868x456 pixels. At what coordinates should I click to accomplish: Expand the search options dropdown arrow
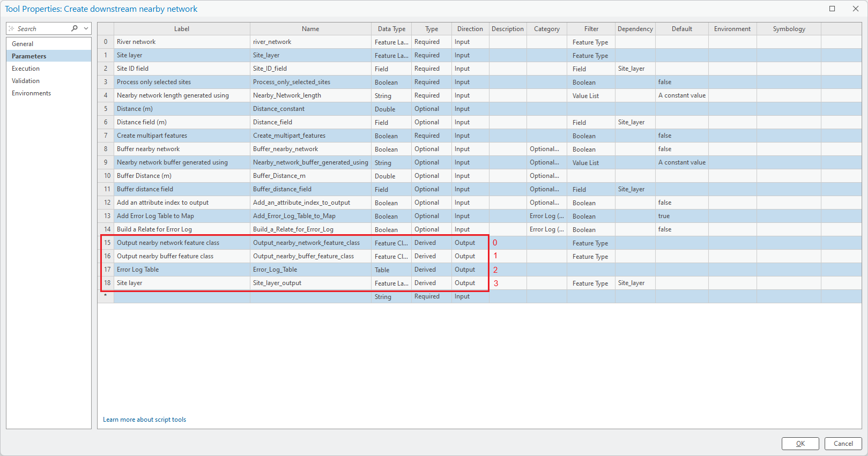click(x=86, y=28)
